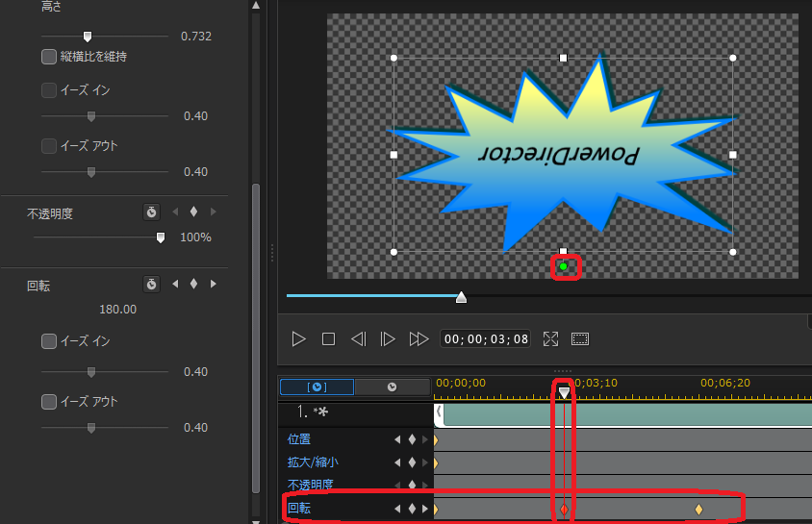Enable イーズ イン under 回転

(49, 341)
